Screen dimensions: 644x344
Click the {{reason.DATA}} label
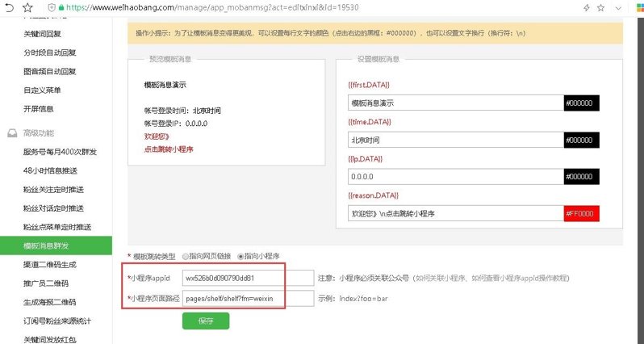374,195
